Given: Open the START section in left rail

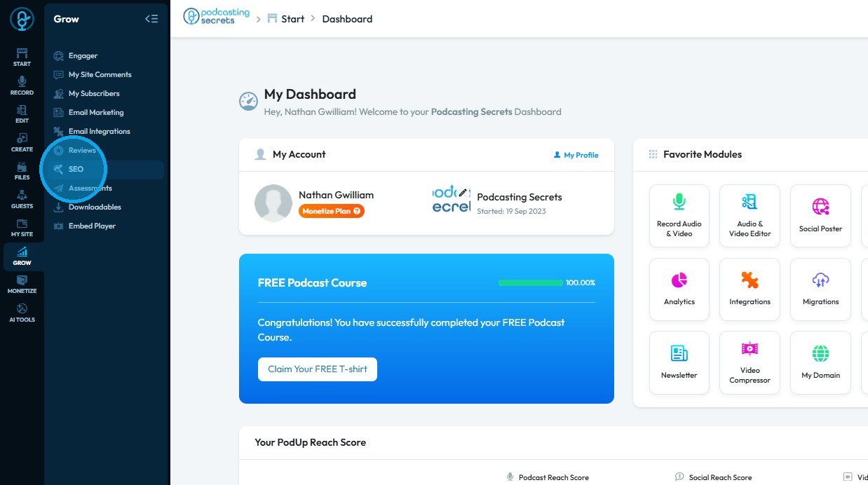Looking at the screenshot, I should click(22, 57).
